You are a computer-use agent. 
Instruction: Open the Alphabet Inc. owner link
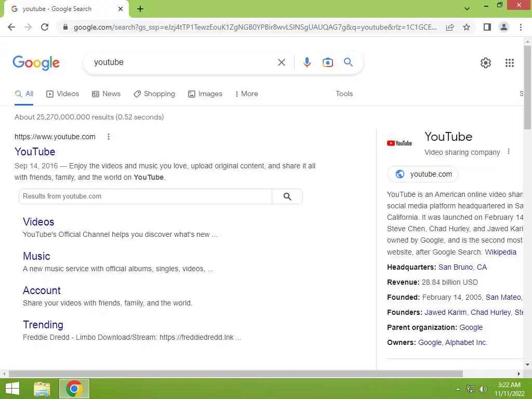point(466,343)
